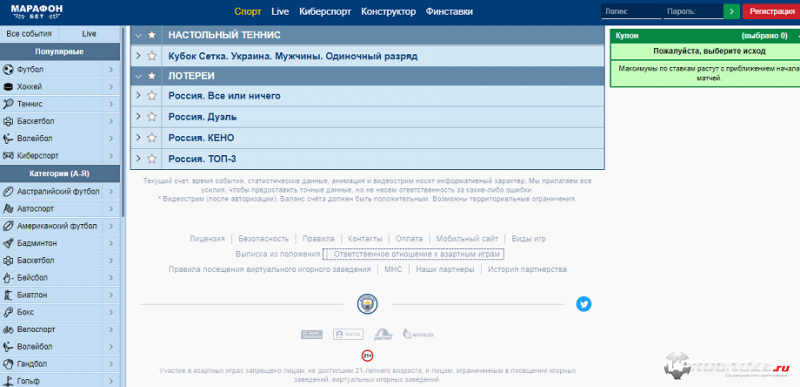Open the Twitter icon link
The width and height of the screenshot is (800, 387).
pyautogui.click(x=584, y=304)
